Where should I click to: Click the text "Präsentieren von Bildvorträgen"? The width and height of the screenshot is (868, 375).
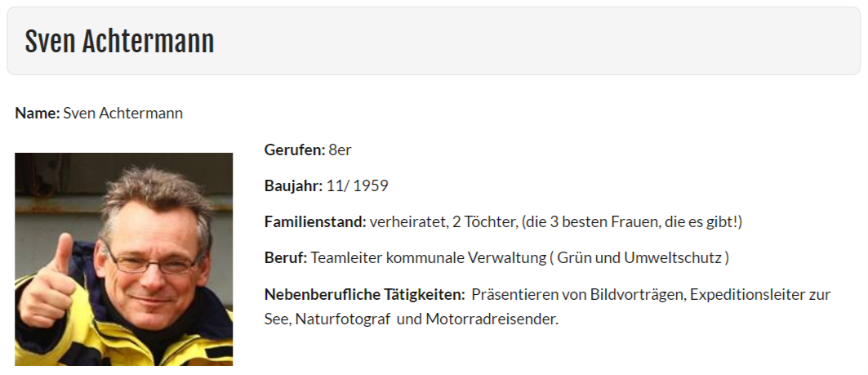(x=578, y=294)
